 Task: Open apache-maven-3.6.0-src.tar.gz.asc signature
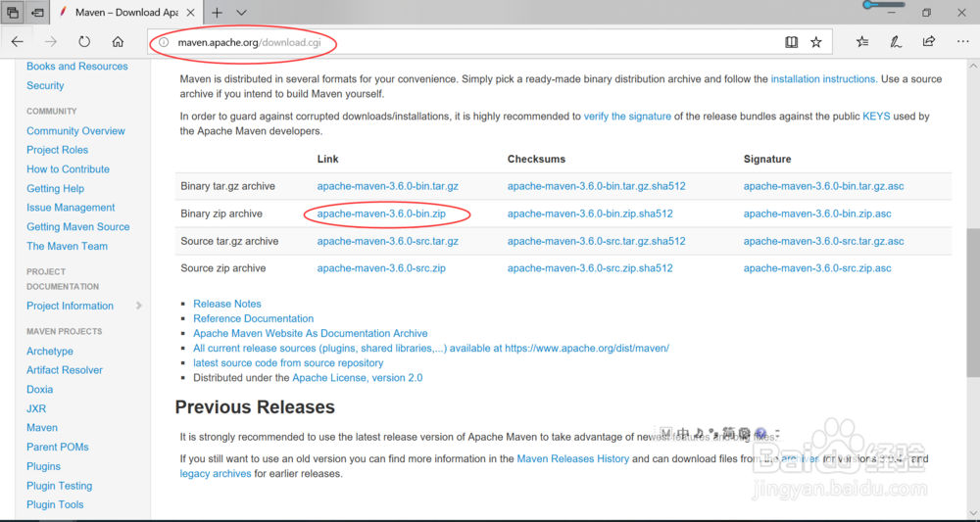824,241
